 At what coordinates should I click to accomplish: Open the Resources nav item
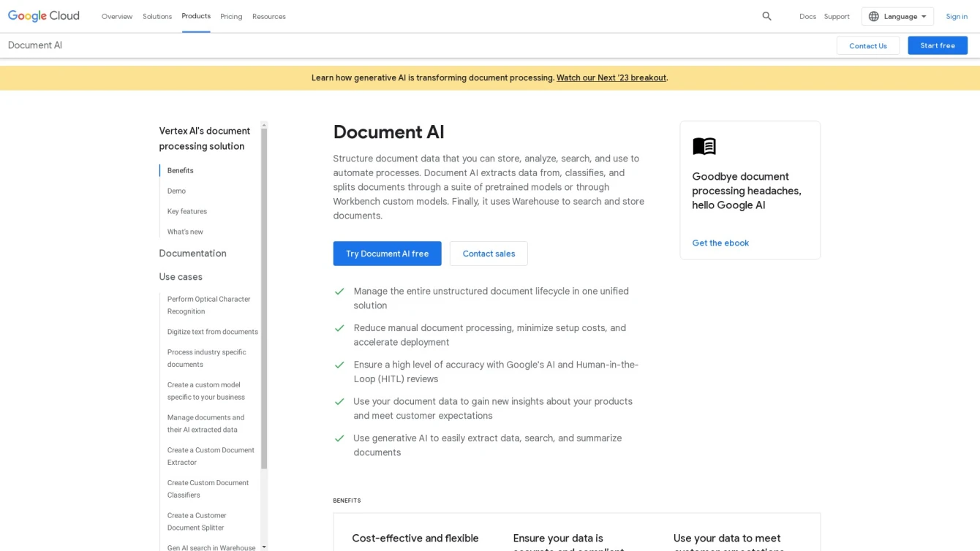pos(269,16)
